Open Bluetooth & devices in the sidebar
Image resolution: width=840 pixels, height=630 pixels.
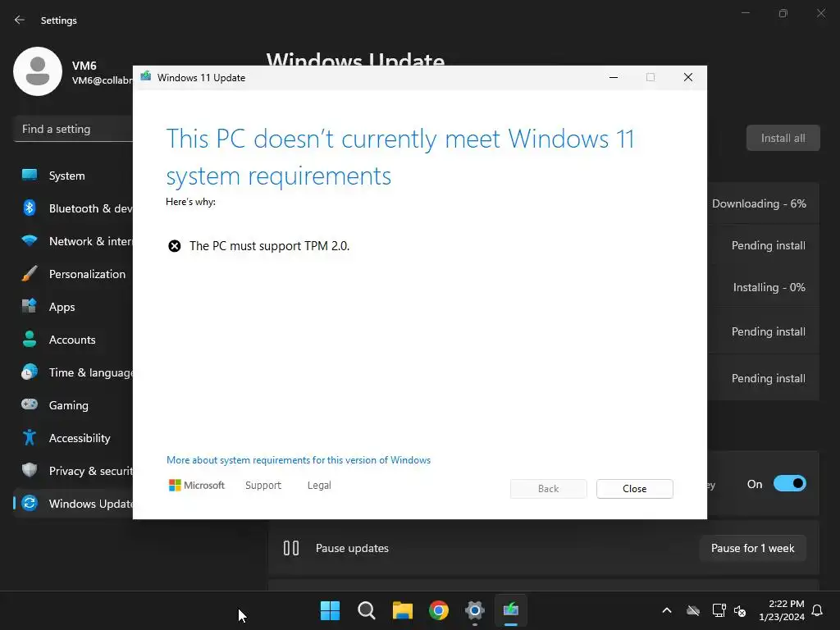73,208
